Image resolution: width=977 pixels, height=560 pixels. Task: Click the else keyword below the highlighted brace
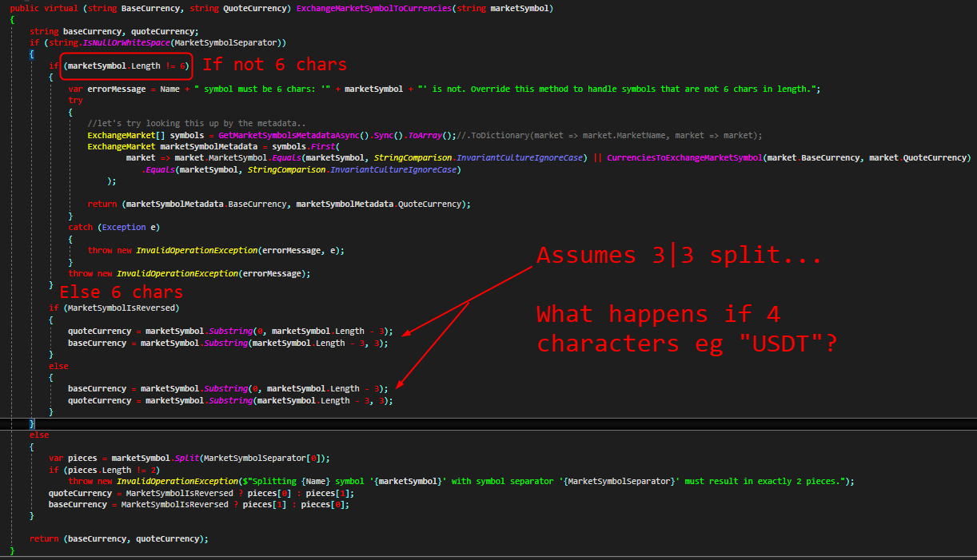click(38, 434)
